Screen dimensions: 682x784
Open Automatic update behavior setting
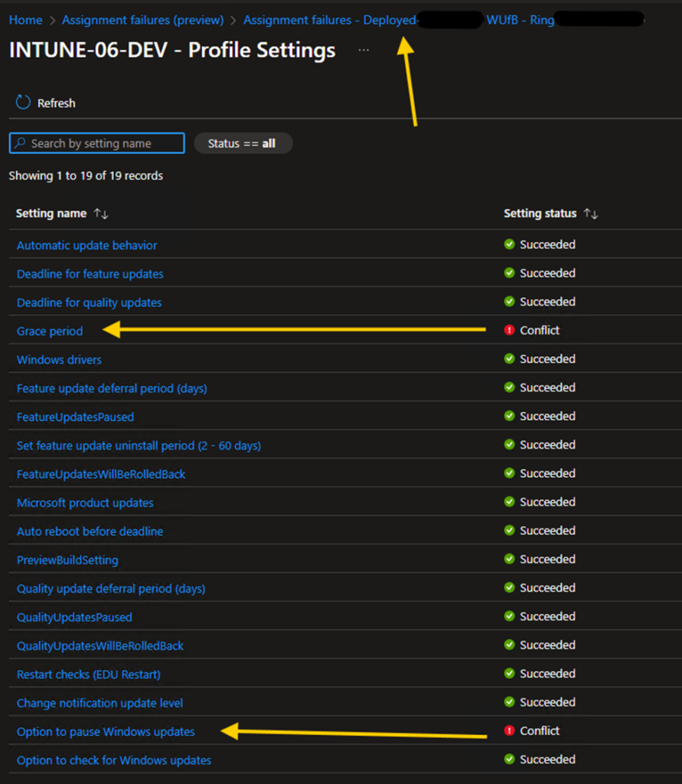[86, 245]
